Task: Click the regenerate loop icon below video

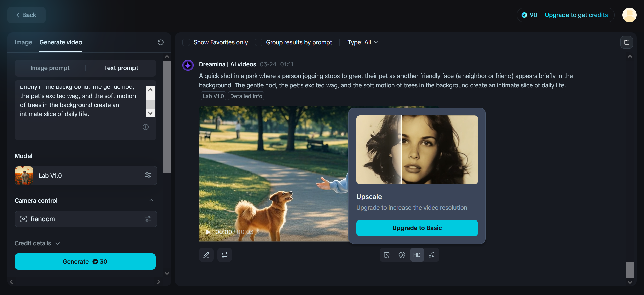Action: pyautogui.click(x=225, y=255)
